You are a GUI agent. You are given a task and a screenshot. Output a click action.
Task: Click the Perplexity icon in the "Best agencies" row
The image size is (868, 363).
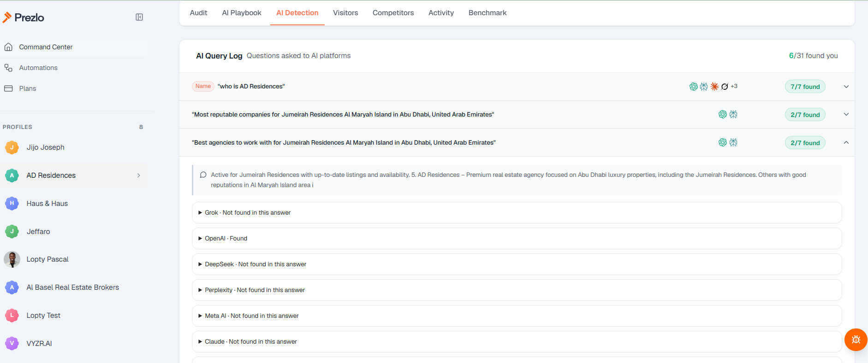[733, 142]
